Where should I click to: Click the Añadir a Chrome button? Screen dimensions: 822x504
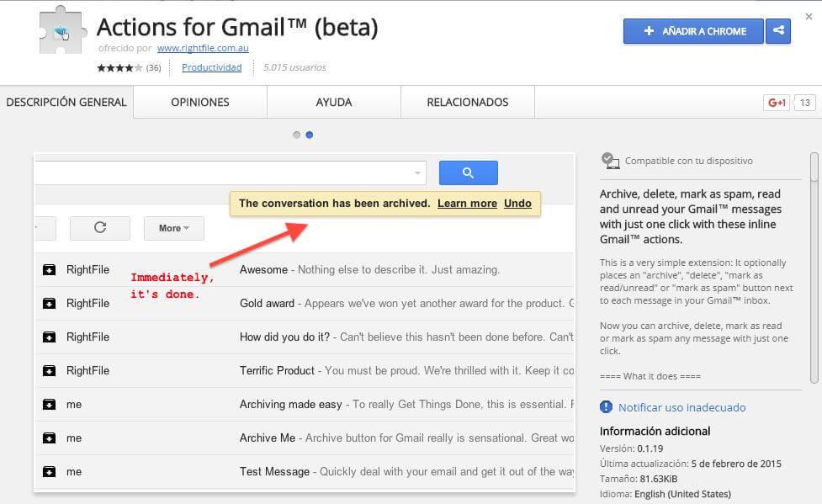[x=693, y=31]
